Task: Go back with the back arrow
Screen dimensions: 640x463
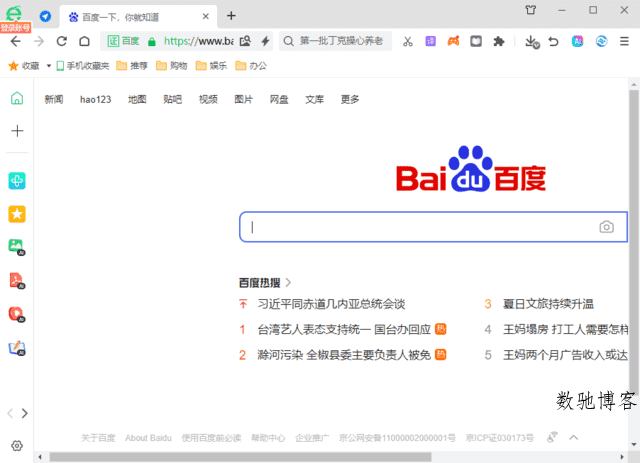Action: click(16, 41)
